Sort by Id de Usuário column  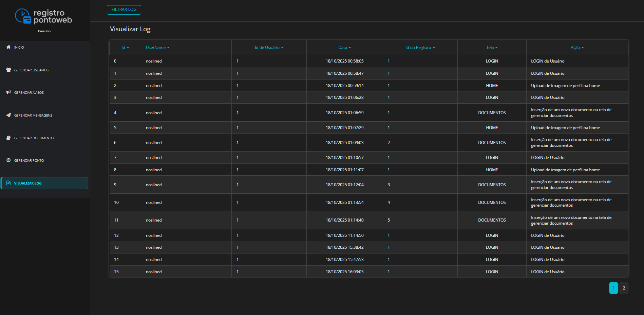pyautogui.click(x=269, y=48)
